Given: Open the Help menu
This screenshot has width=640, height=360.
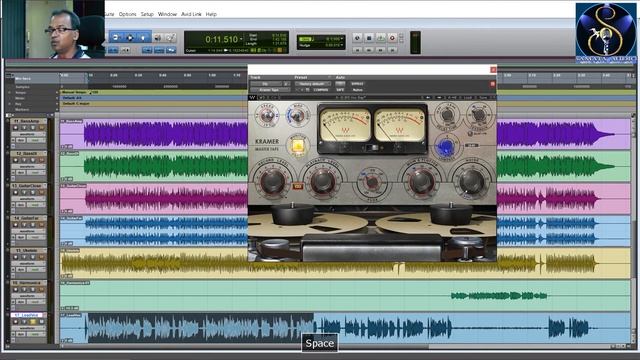Looking at the screenshot, I should (211, 14).
